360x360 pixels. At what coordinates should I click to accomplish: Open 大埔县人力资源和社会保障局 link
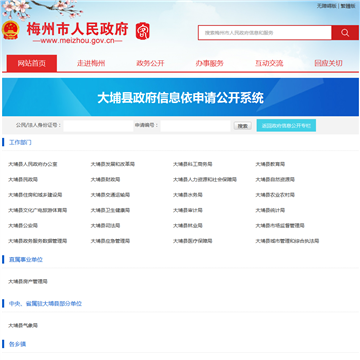pos(205,179)
